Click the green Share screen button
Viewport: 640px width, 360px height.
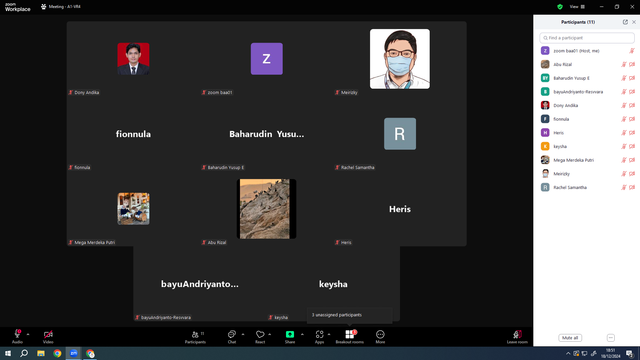coord(290,337)
